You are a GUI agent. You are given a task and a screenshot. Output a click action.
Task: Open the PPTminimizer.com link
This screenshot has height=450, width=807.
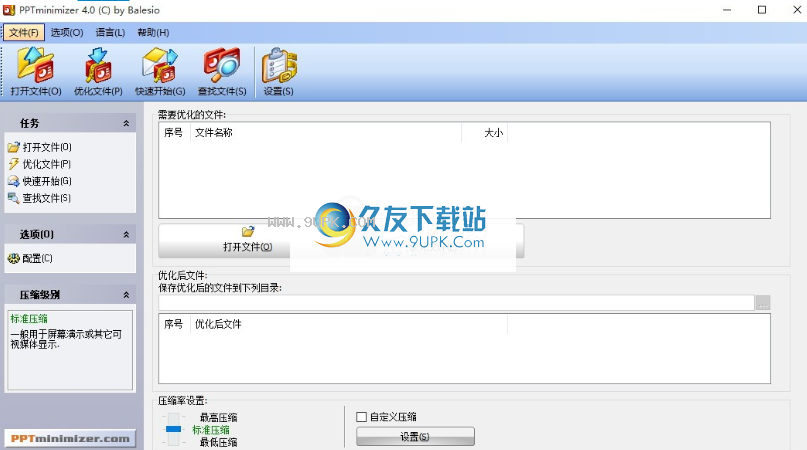pos(70,439)
